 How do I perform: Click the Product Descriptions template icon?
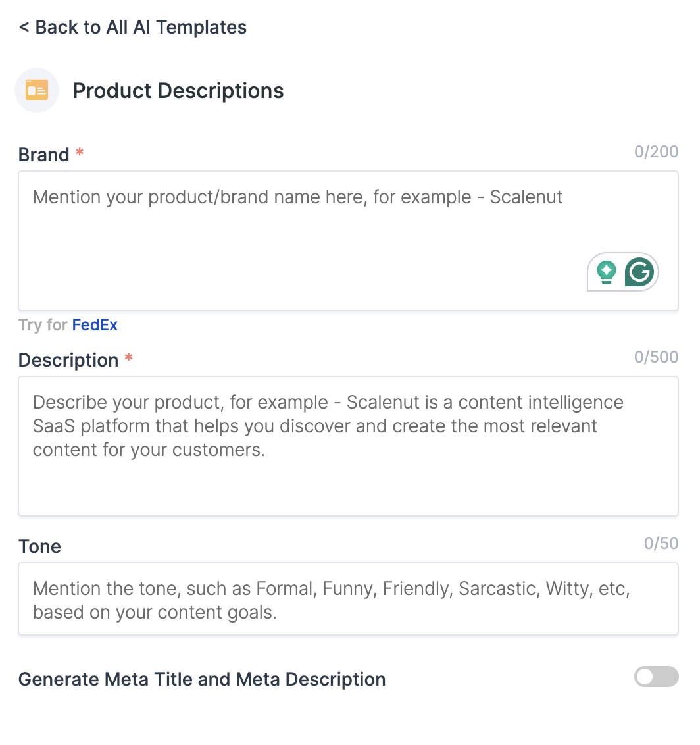pos(37,90)
